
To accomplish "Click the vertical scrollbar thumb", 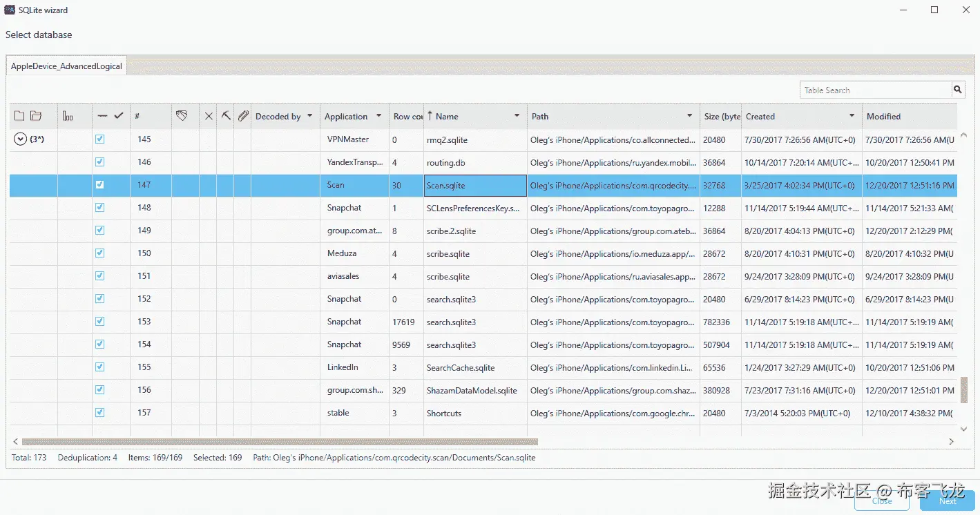I will coord(965,389).
